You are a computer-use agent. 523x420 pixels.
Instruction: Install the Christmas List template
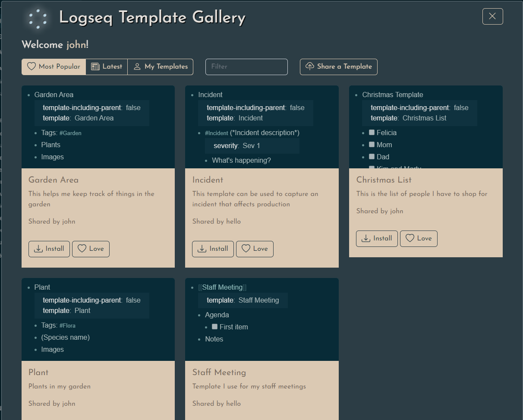[x=377, y=239]
